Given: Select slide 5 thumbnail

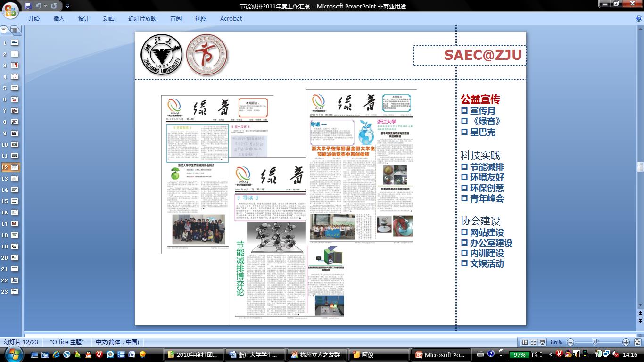Looking at the screenshot, I should (15, 88).
